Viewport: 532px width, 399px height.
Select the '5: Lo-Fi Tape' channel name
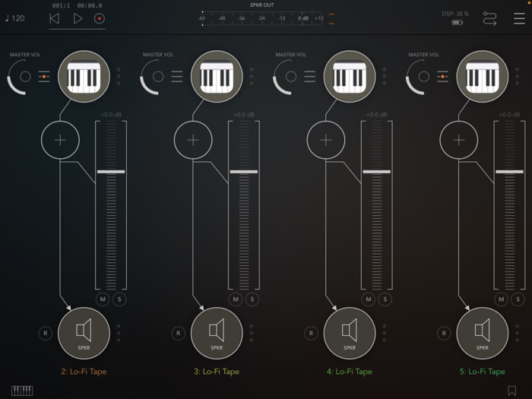tap(483, 372)
